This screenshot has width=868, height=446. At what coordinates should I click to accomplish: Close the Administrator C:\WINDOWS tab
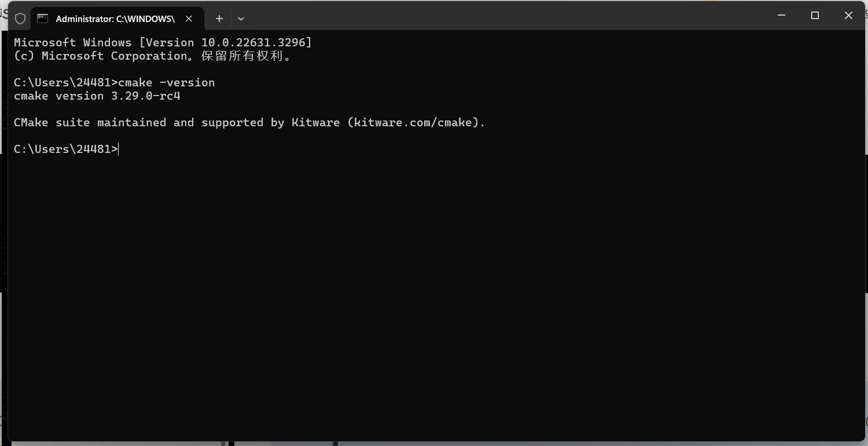189,19
